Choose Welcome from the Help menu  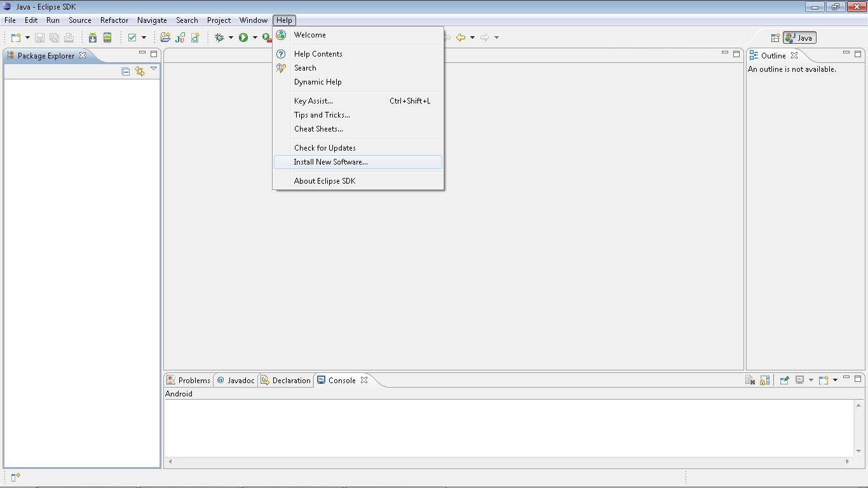pos(358,35)
